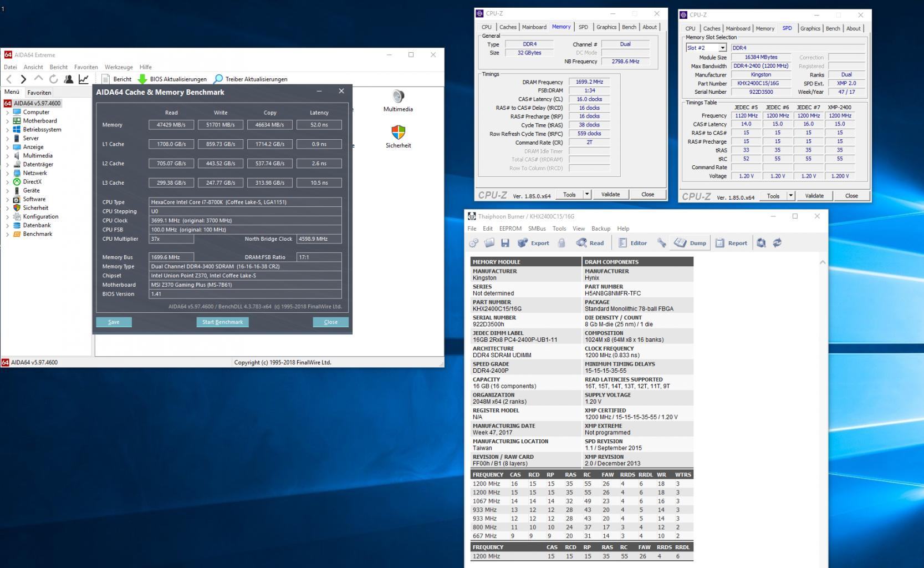Open the AIDA64 graph chart icon
924x568 pixels.
click(84, 79)
